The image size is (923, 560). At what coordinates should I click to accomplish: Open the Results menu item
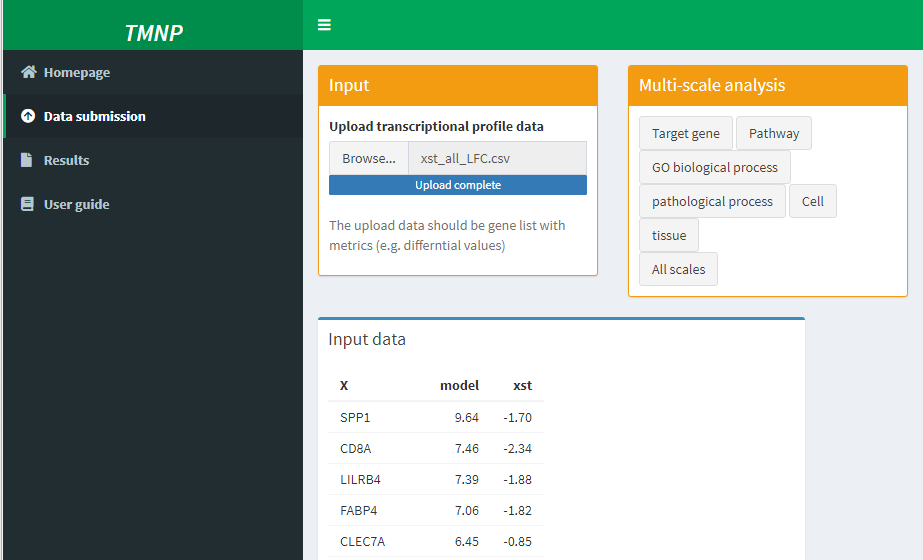pos(153,160)
